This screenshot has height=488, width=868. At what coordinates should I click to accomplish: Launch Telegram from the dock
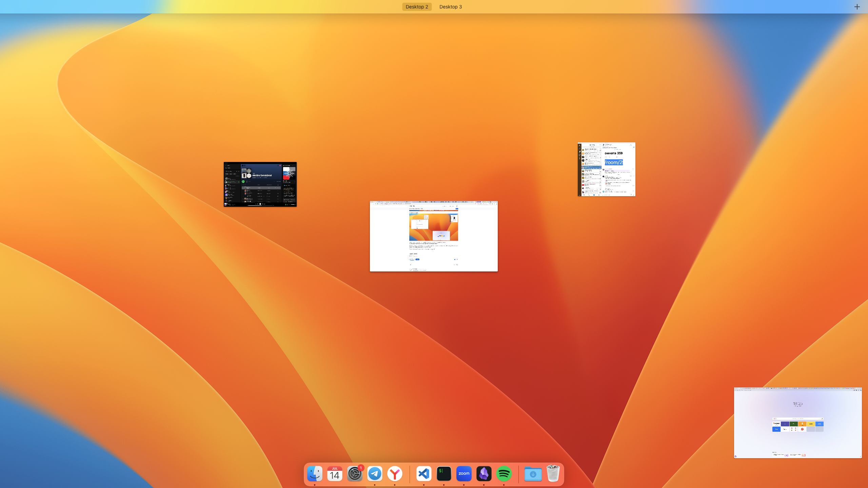point(375,474)
